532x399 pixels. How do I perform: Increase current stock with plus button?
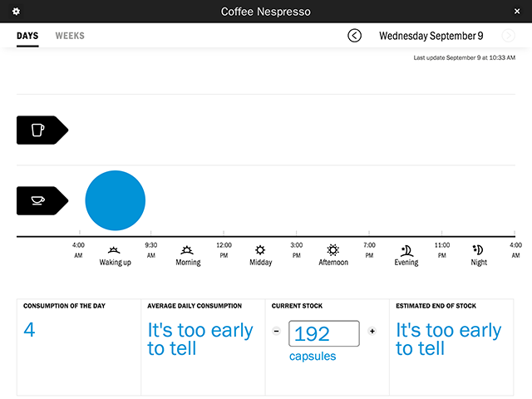tap(372, 331)
